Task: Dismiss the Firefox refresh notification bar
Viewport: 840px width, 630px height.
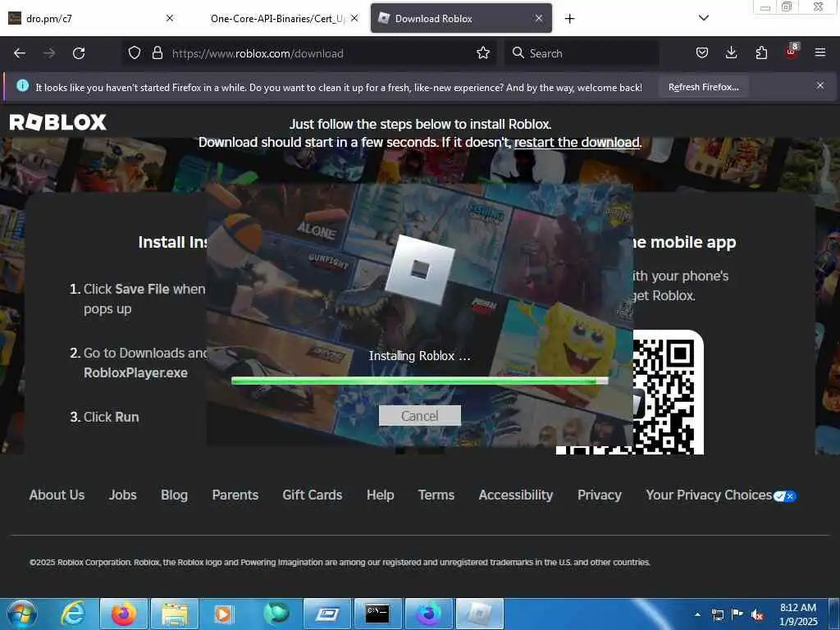Action: click(x=820, y=85)
